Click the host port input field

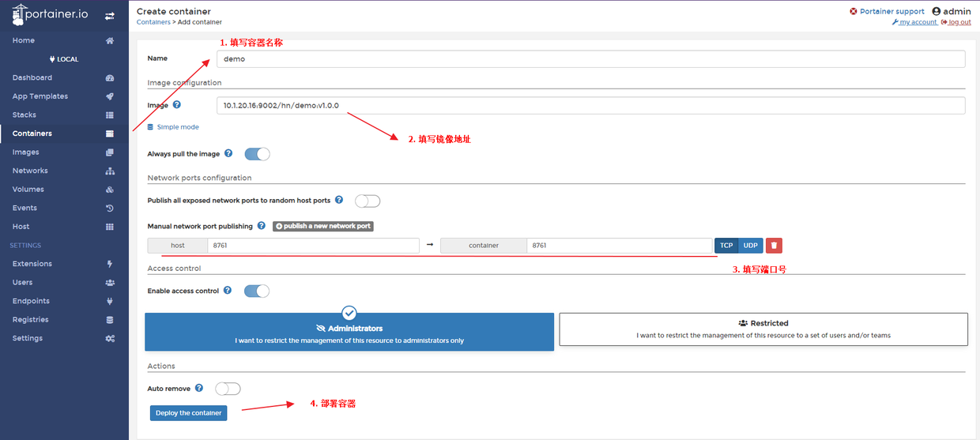(314, 246)
